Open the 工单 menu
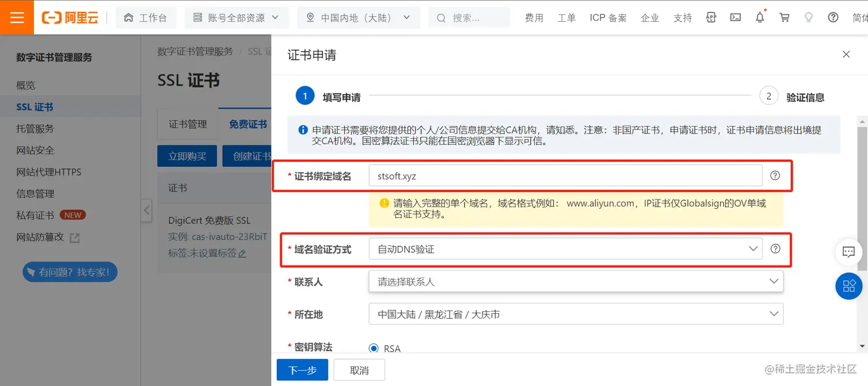 click(567, 18)
